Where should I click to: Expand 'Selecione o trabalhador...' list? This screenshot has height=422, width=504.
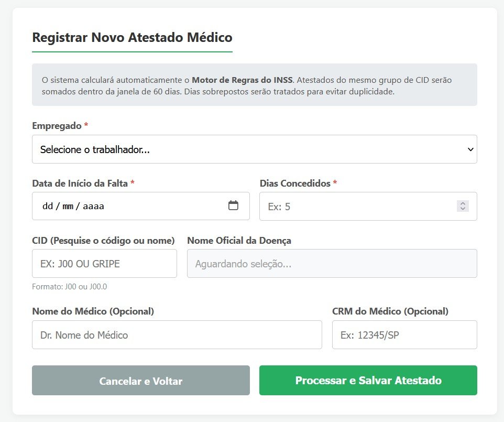click(255, 149)
